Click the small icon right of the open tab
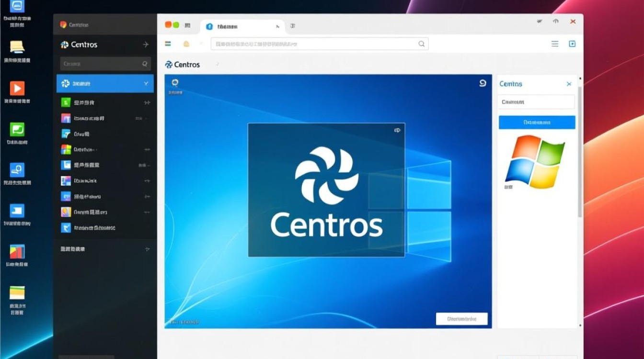Image resolution: width=644 pixels, height=359 pixels. pyautogui.click(x=293, y=26)
